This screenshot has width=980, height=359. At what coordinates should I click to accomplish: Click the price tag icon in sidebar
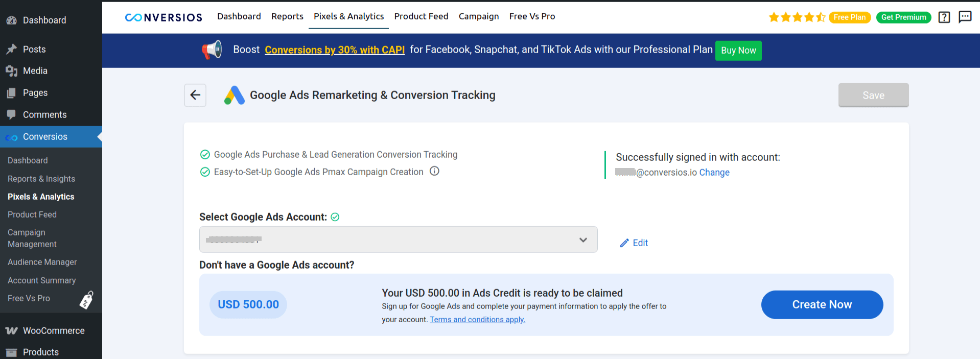click(x=87, y=300)
